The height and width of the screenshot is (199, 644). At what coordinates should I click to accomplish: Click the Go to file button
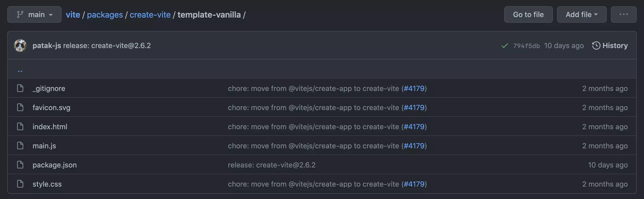click(528, 14)
